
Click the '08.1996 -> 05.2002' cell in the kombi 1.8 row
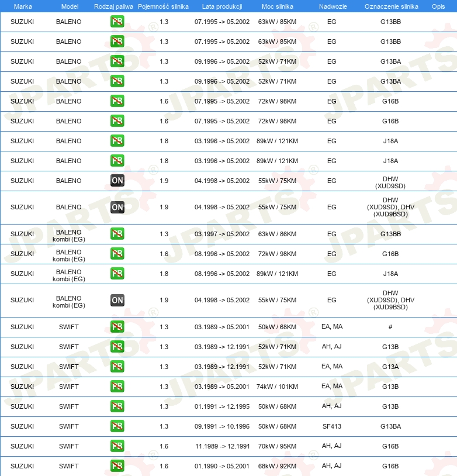(x=222, y=274)
